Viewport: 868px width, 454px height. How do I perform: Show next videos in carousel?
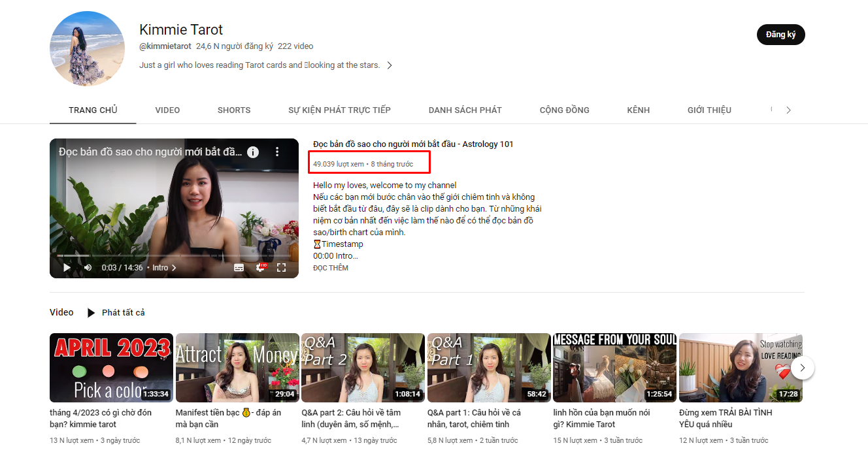click(802, 368)
